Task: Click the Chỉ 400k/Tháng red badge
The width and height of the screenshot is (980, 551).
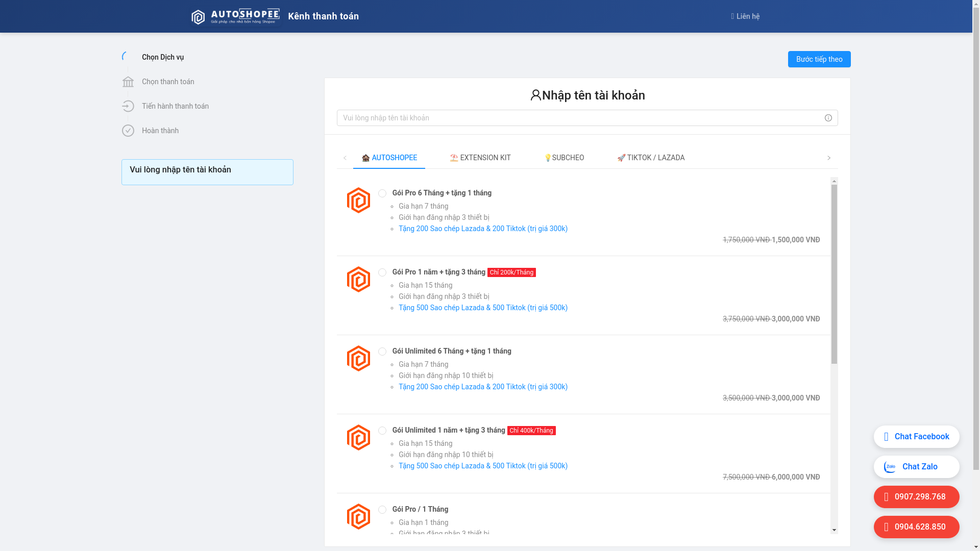Action: 531,431
